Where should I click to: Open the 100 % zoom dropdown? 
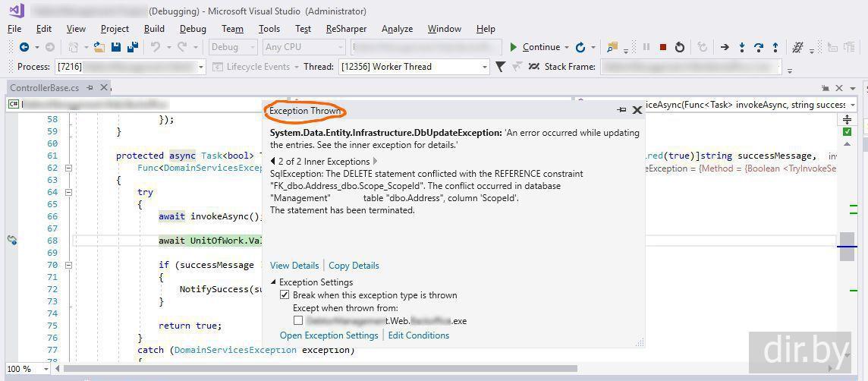tap(46, 368)
